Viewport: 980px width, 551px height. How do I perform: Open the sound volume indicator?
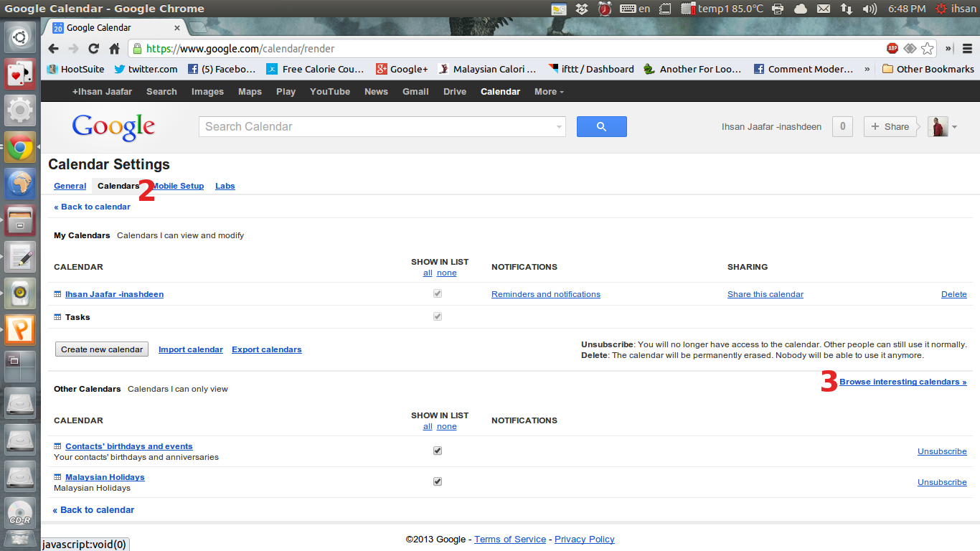point(870,9)
